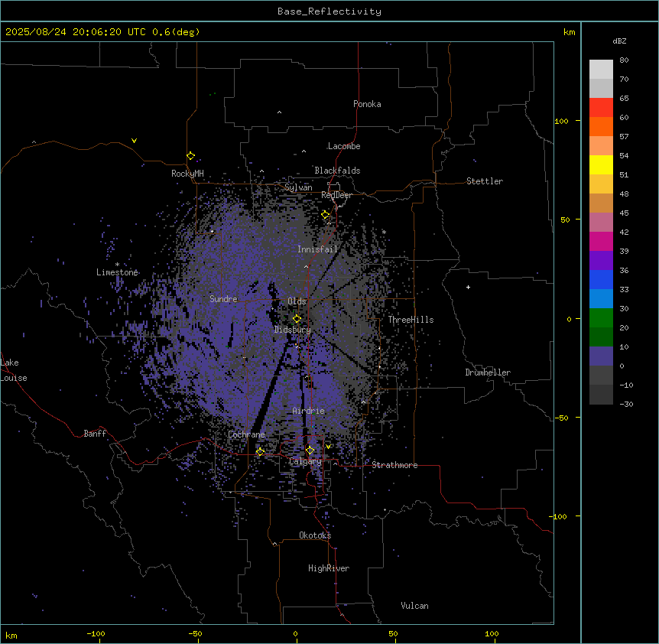659x644 pixels.
Task: Click the white plus marker north of Drumheller
Action: coord(468,287)
